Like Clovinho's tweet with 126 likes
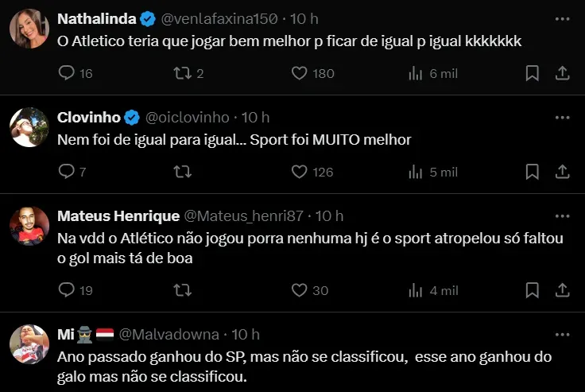The width and height of the screenshot is (585, 392). coord(299,172)
